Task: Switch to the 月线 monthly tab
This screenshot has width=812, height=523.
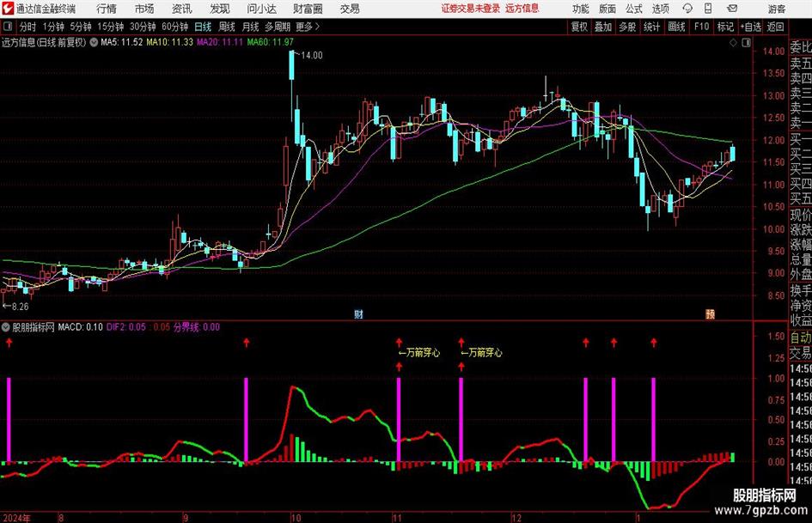Action: click(250, 27)
